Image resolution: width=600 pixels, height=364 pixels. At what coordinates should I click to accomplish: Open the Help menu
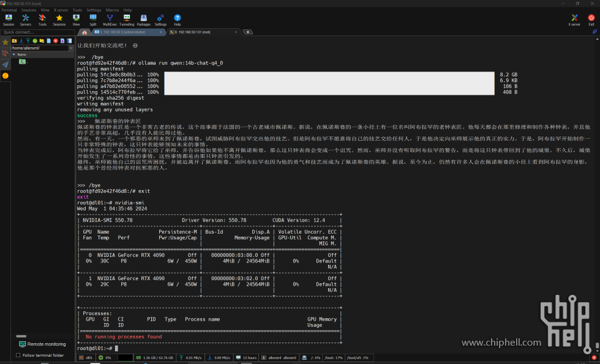click(127, 10)
